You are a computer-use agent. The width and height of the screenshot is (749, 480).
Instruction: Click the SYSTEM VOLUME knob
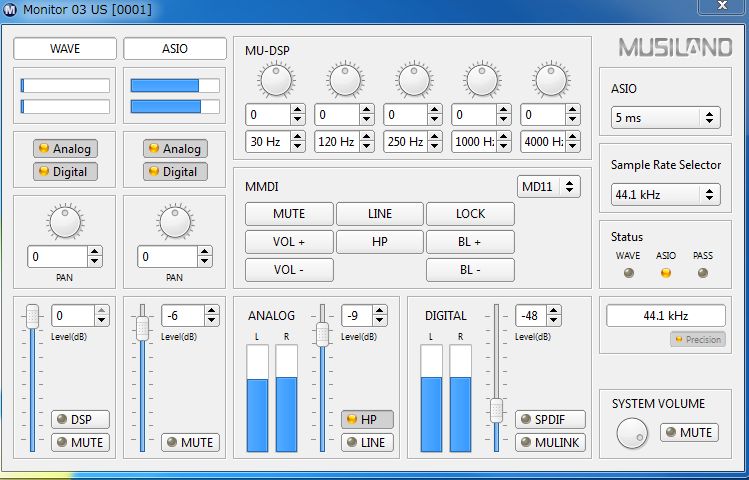pos(632,433)
